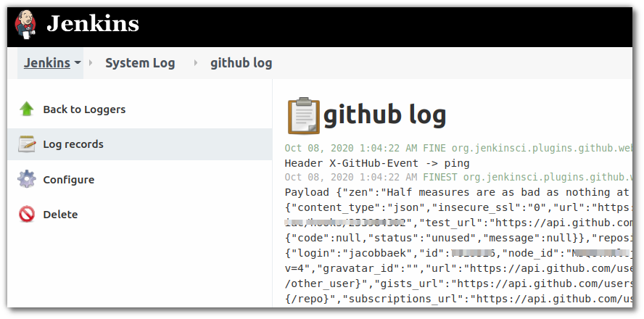Go to System Log breadcrumb
This screenshot has width=644, height=319.
(x=140, y=63)
